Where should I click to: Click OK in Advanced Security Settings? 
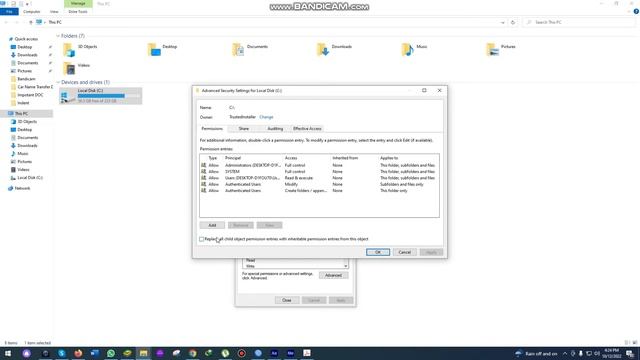[378, 252]
